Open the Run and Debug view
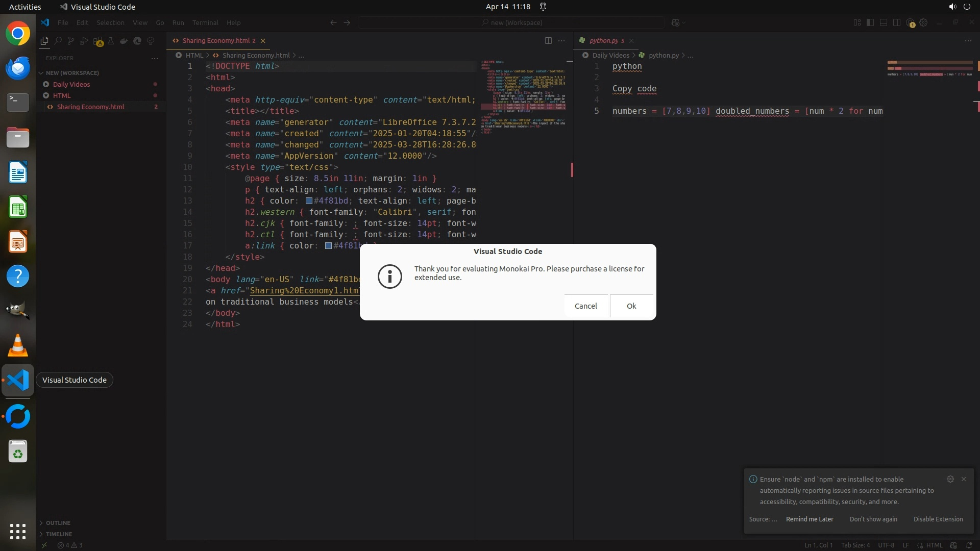Viewport: 980px width, 551px height. point(84,41)
